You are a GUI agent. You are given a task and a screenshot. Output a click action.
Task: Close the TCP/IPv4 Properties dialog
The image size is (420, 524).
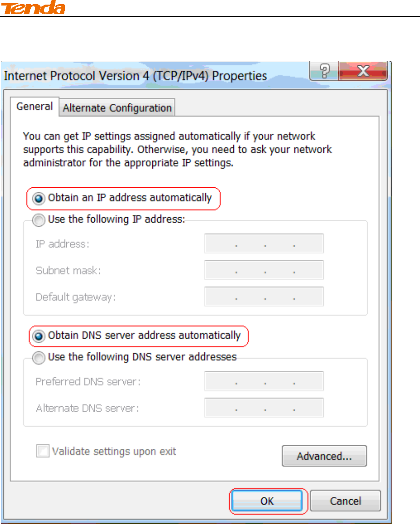tap(363, 71)
